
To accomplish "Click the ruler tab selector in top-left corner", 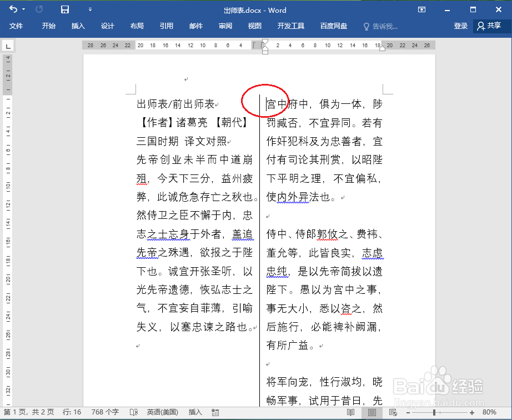I will 8,45.
